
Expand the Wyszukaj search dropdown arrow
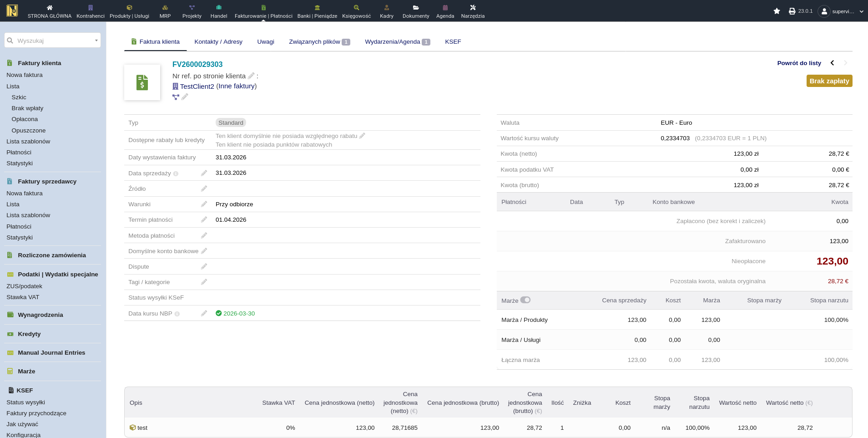point(96,41)
